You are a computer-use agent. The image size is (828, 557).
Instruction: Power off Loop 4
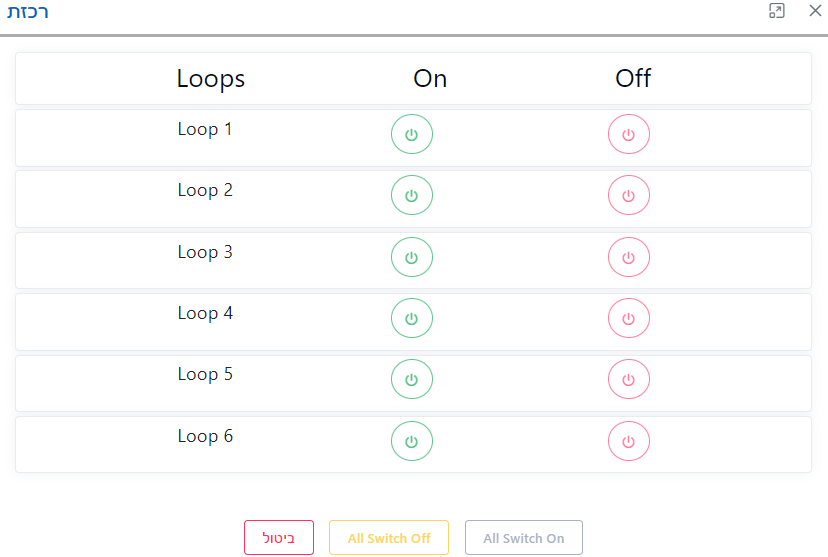(628, 318)
